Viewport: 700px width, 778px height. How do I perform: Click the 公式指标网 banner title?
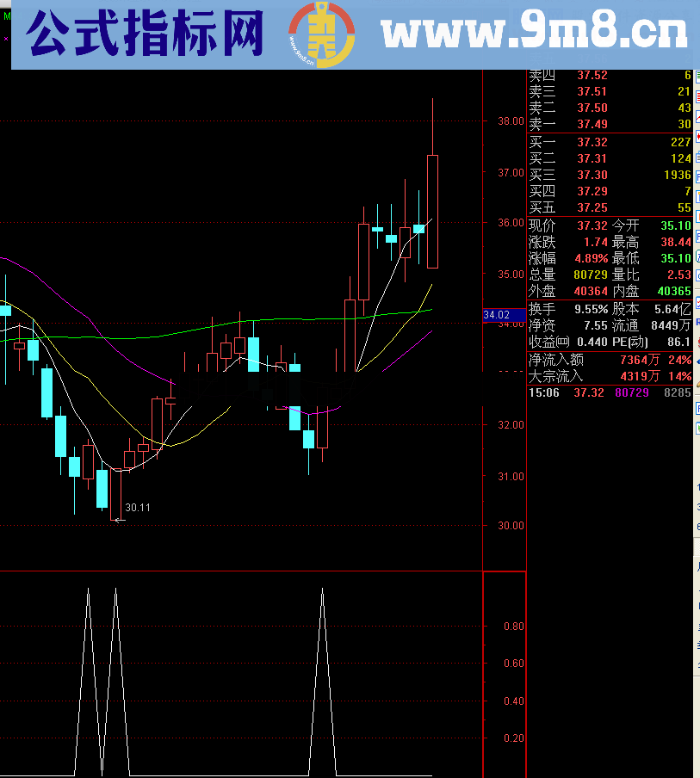pyautogui.click(x=145, y=34)
